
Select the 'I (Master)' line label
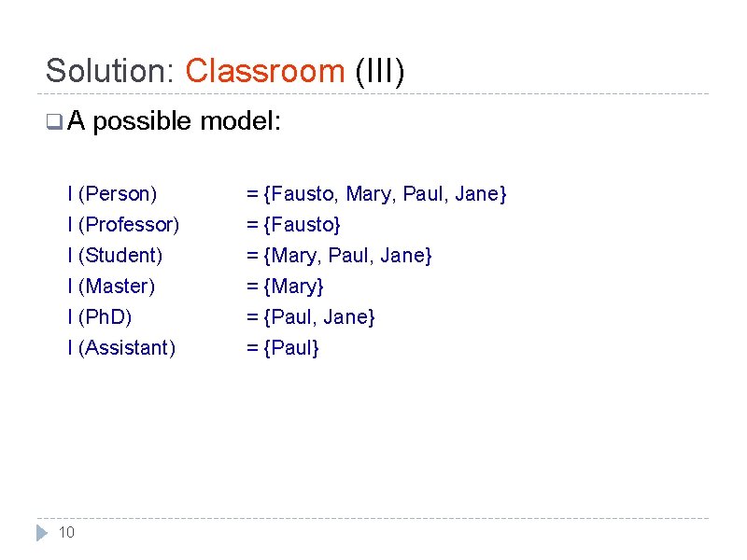(111, 287)
